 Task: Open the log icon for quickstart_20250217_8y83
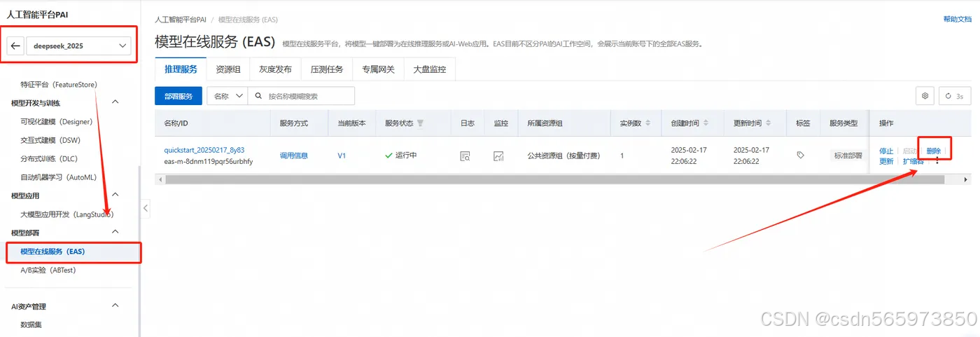pos(465,156)
